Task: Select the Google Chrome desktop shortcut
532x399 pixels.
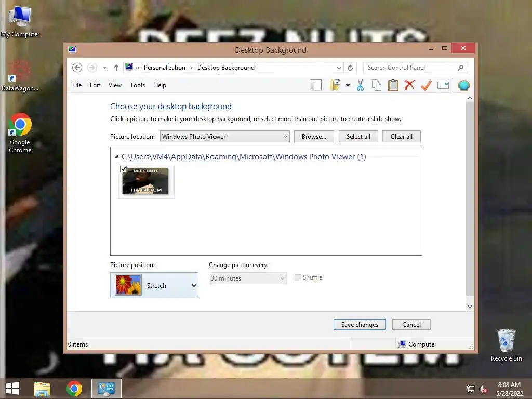Action: (x=20, y=133)
